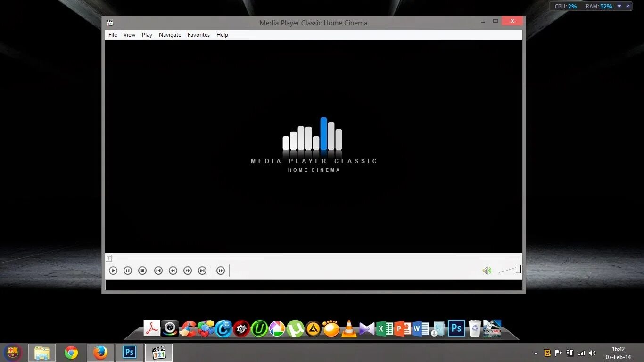Launch VLC media player from the dock
This screenshot has height=362, width=644.
click(349, 329)
